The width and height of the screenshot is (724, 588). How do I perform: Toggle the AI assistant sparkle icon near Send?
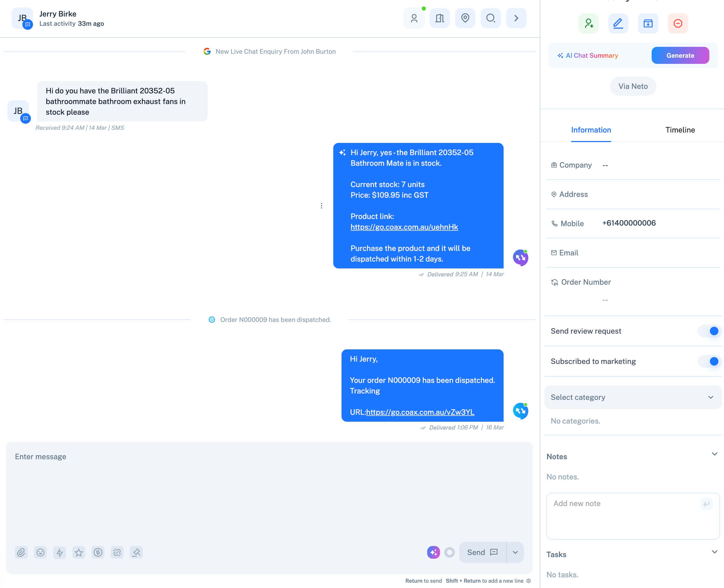pyautogui.click(x=434, y=552)
